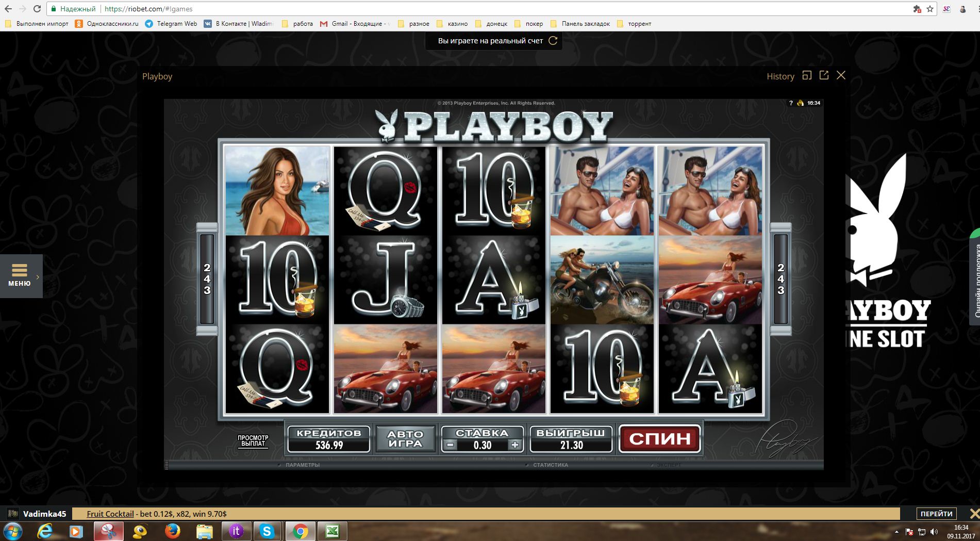
Task: Open Windows Media Player from taskbar
Action: click(76, 531)
